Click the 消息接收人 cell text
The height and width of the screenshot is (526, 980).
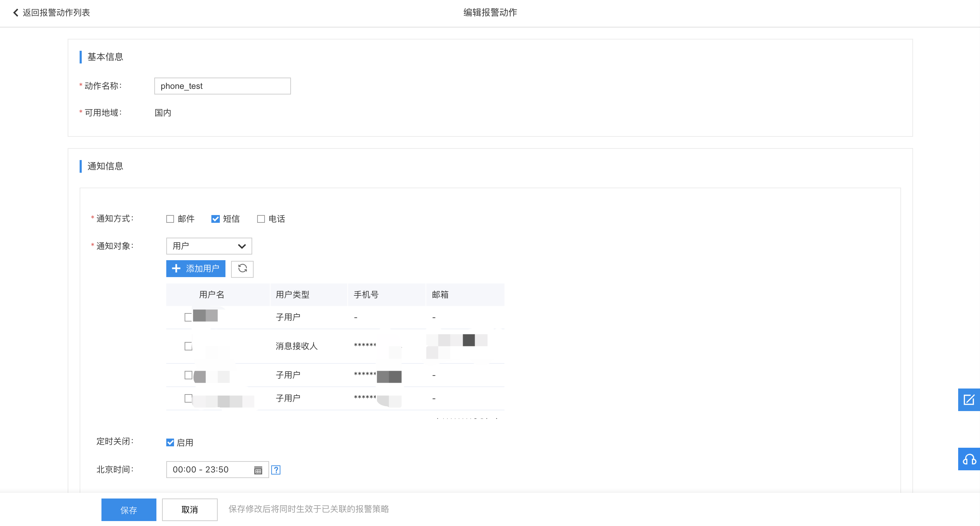click(296, 346)
